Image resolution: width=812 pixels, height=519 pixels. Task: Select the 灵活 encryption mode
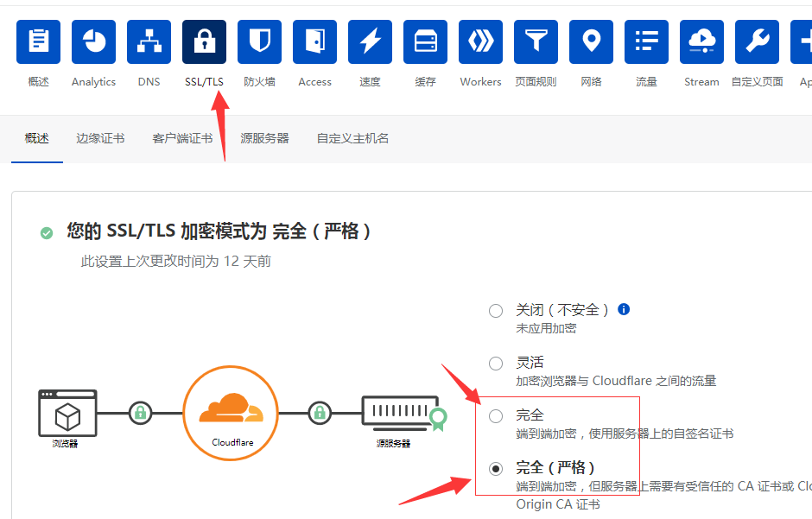pyautogui.click(x=496, y=364)
